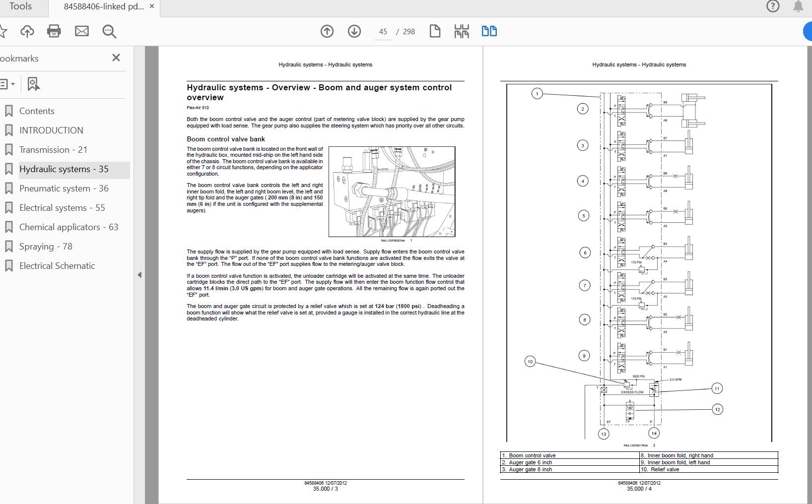812x504 pixels.
Task: Print the document using the printer icon
Action: point(54,32)
